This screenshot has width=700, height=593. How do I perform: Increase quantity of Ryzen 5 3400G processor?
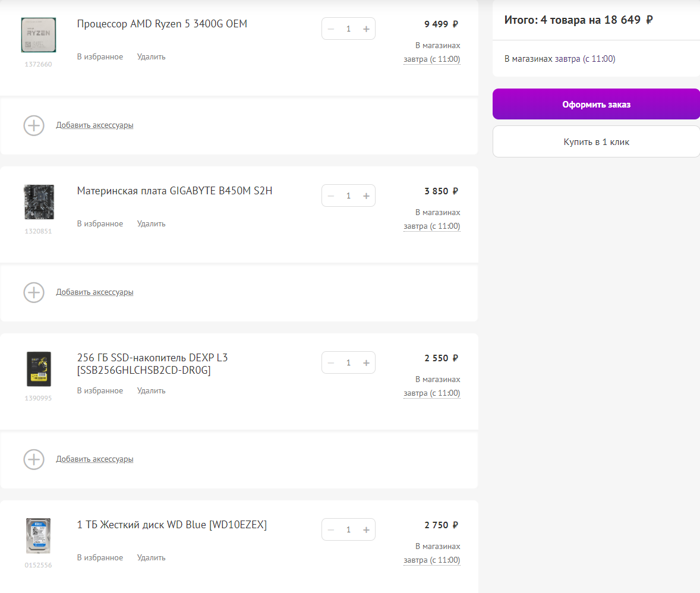coord(366,29)
